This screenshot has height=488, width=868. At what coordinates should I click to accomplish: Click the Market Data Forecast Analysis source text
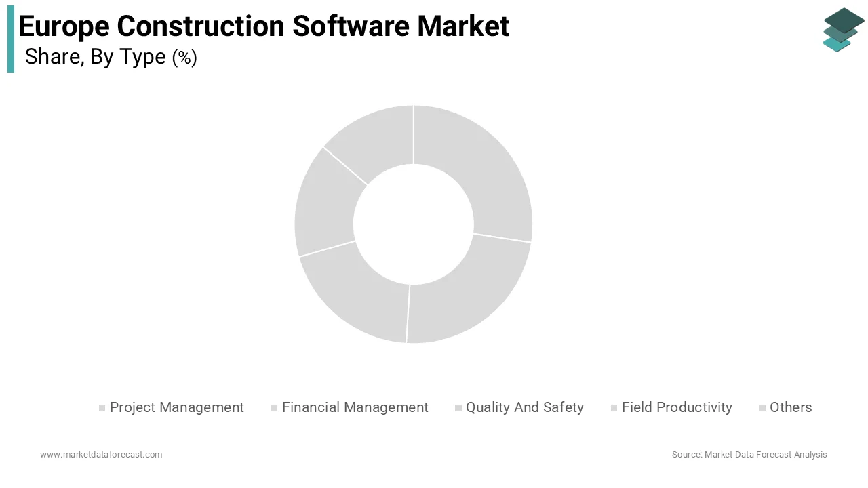(749, 454)
